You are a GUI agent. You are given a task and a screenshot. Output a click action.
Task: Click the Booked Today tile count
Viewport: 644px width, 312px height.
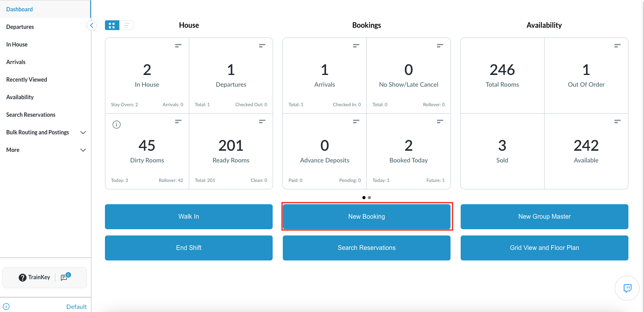click(408, 146)
